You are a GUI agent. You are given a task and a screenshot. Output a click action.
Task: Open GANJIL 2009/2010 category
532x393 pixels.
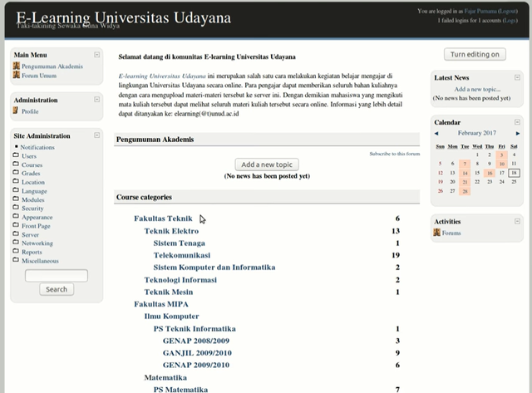click(197, 353)
